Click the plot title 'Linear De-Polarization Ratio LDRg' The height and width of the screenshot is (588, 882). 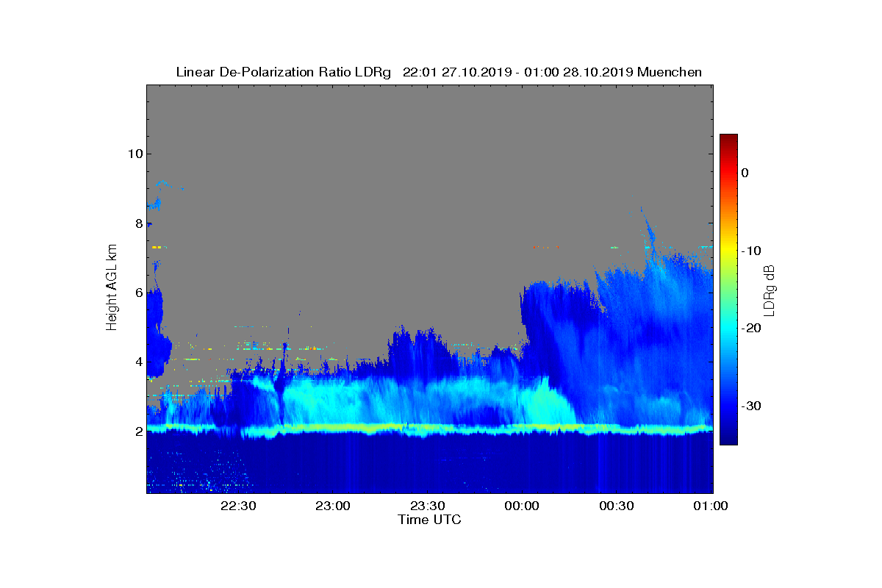click(284, 72)
